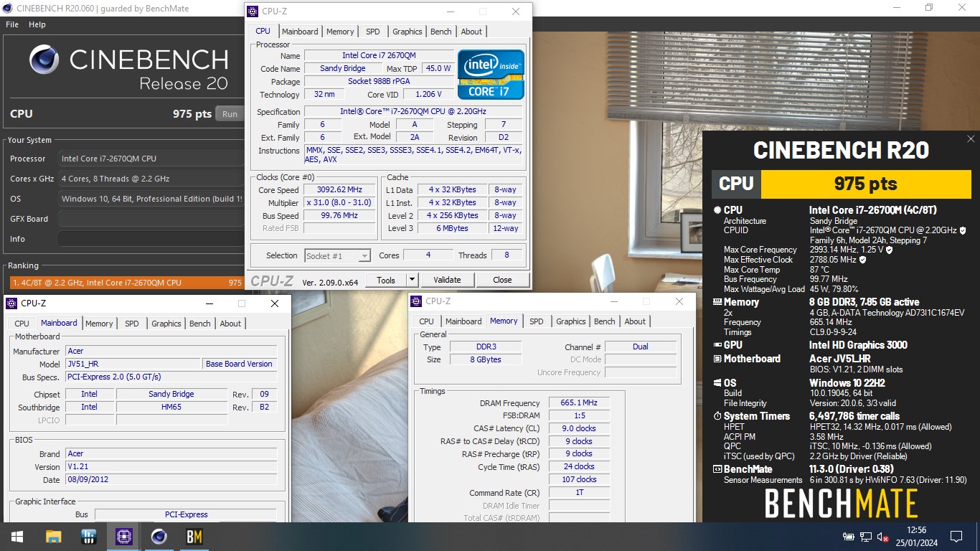Select About tab in Mainboard CPU-Z window
Viewport: 980px width, 551px height.
coord(230,324)
